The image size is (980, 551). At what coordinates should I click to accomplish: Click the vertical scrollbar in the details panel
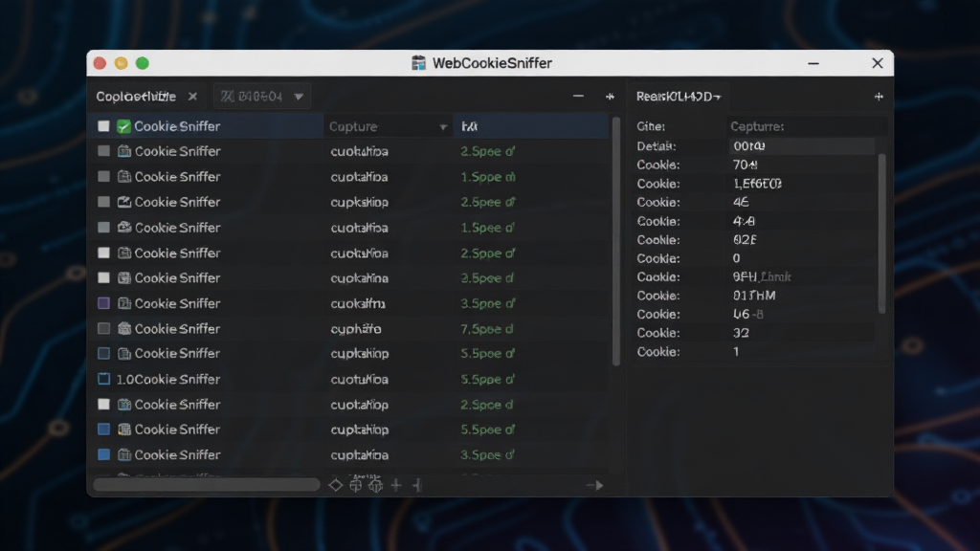pyautogui.click(x=881, y=233)
